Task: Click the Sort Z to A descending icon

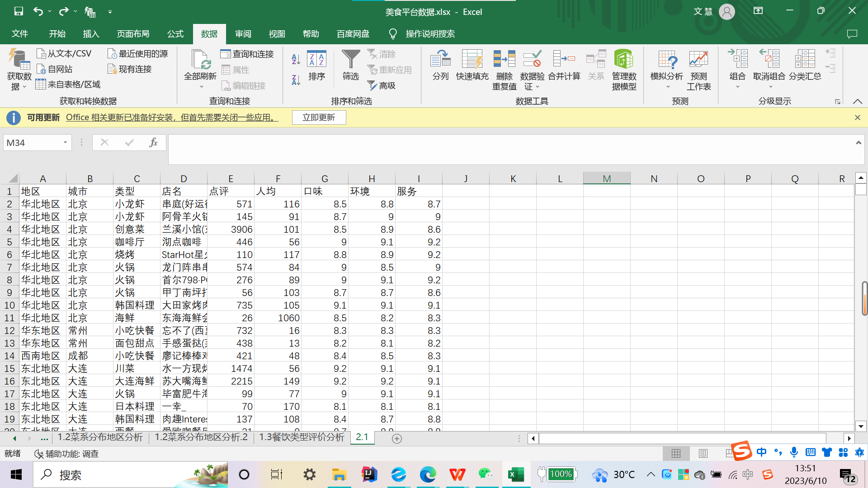Action: (296, 80)
